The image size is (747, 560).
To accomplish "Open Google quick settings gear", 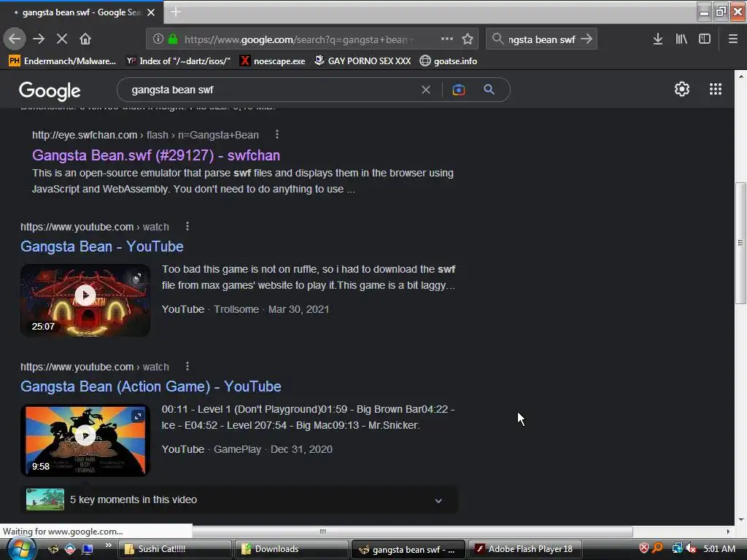I will [x=682, y=89].
